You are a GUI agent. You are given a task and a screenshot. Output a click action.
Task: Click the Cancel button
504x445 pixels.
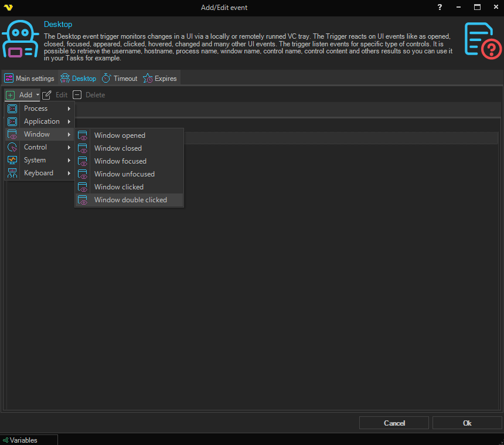click(x=394, y=423)
